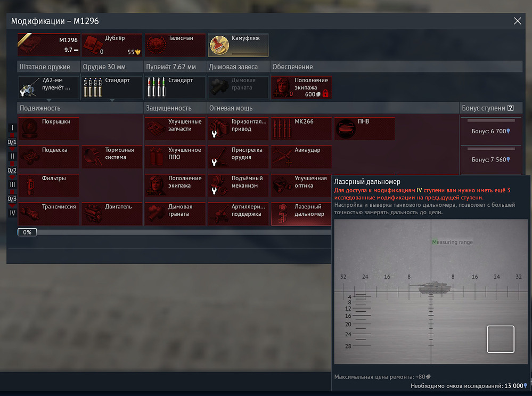
Task: Click the Бонус ступени help question mark
Action: point(511,108)
